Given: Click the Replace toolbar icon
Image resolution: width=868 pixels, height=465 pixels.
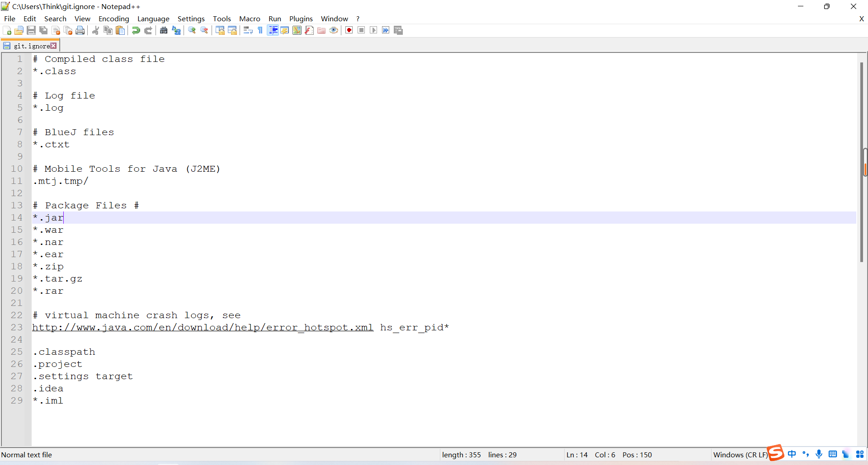Looking at the screenshot, I should pyautogui.click(x=176, y=30).
